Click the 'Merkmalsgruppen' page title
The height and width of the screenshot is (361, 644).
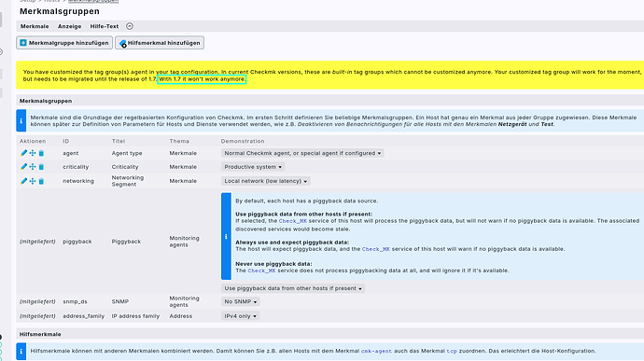(x=60, y=11)
